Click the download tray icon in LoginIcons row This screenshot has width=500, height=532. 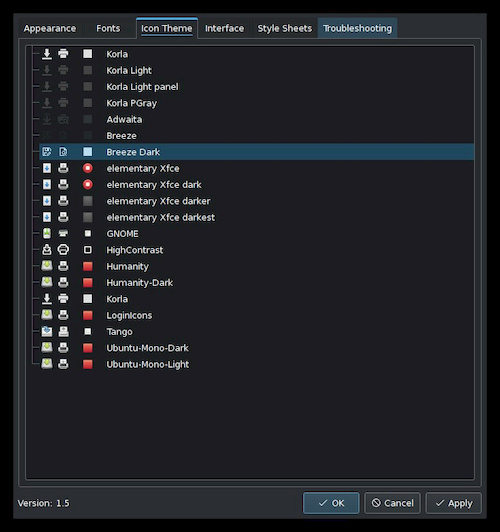pyautogui.click(x=47, y=315)
